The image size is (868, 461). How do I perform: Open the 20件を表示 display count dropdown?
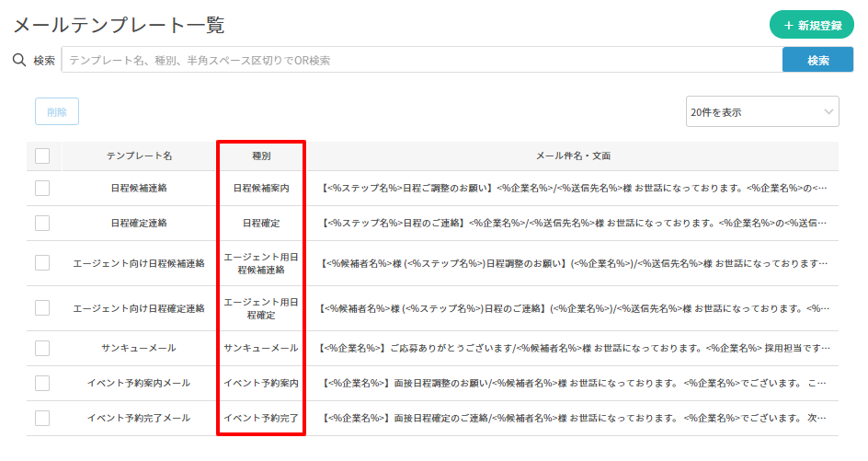point(761,112)
